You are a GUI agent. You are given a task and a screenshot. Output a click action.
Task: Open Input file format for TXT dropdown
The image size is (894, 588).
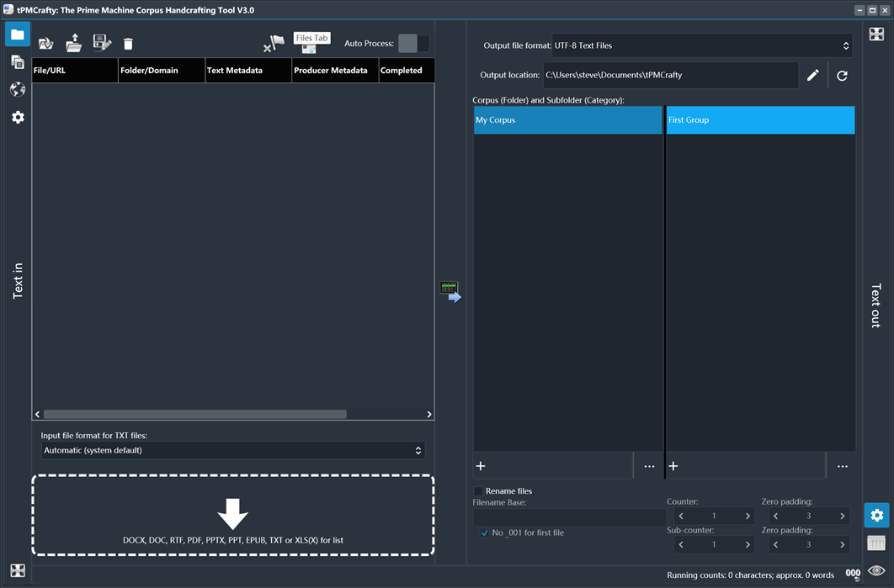[232, 450]
